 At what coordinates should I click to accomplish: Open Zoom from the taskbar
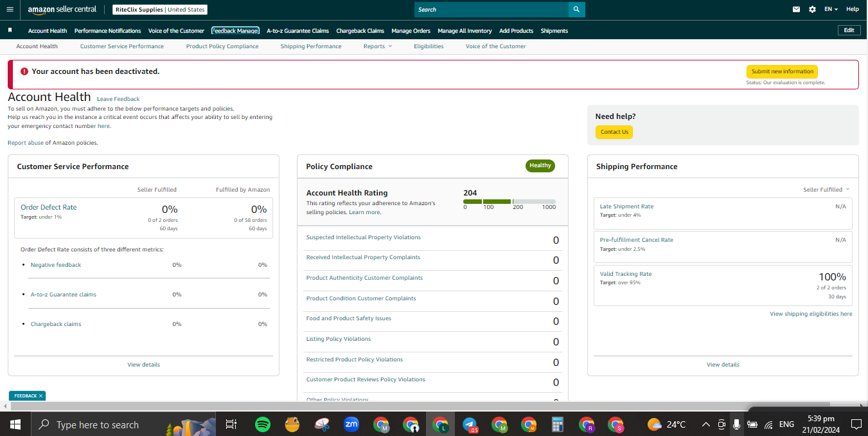coord(351,424)
